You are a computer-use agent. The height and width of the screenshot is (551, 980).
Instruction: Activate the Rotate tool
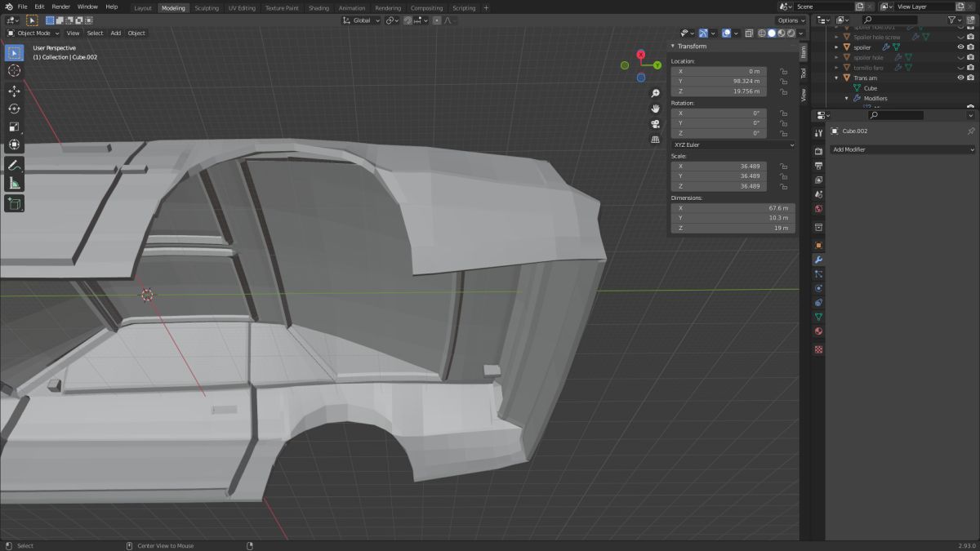tap(14, 109)
